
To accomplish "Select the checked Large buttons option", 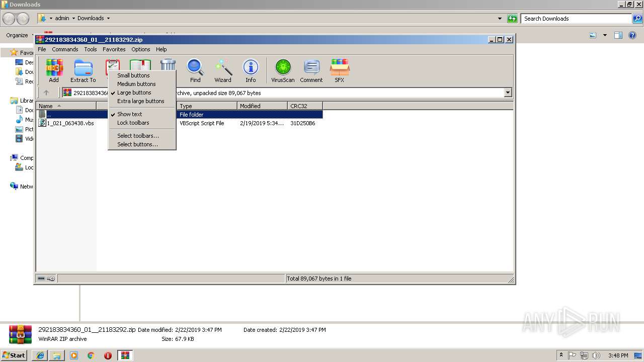I will (142, 93).
